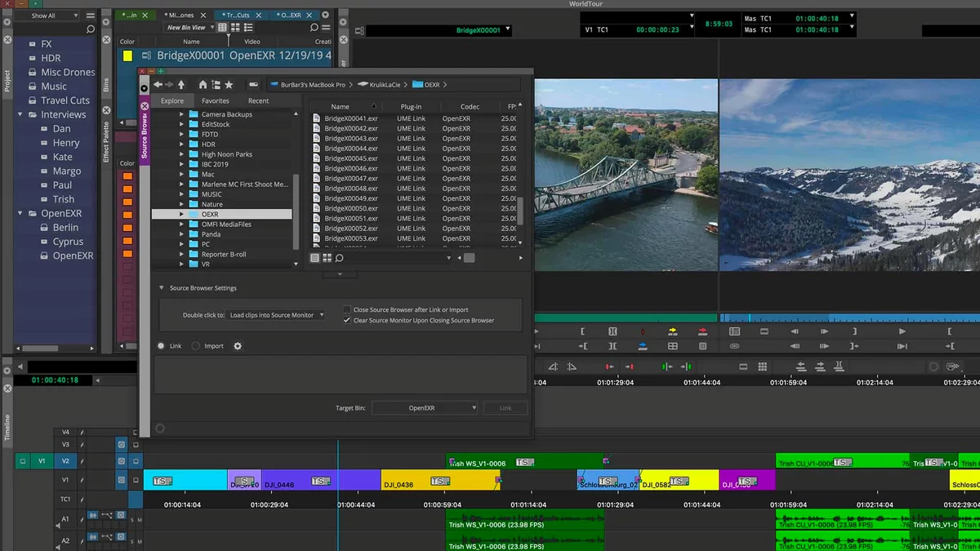Click the red Overwrite arrow button
Image resolution: width=980 pixels, height=551 pixels.
(702, 331)
